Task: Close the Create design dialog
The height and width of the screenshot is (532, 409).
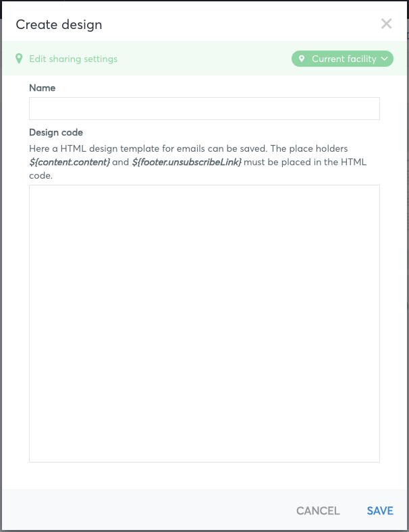Action: [386, 24]
